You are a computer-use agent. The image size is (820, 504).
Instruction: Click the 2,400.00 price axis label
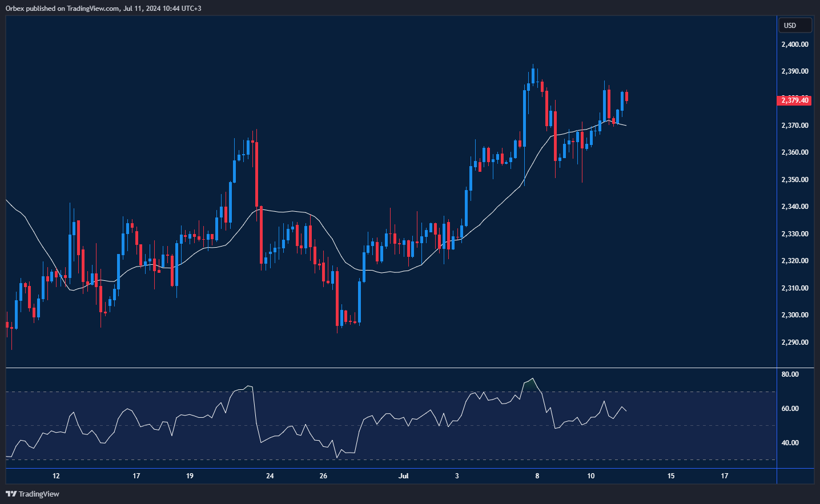click(794, 44)
